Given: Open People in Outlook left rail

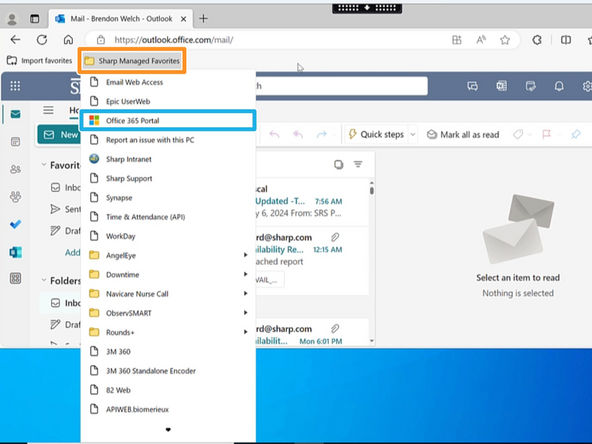Looking at the screenshot, I should (x=15, y=169).
